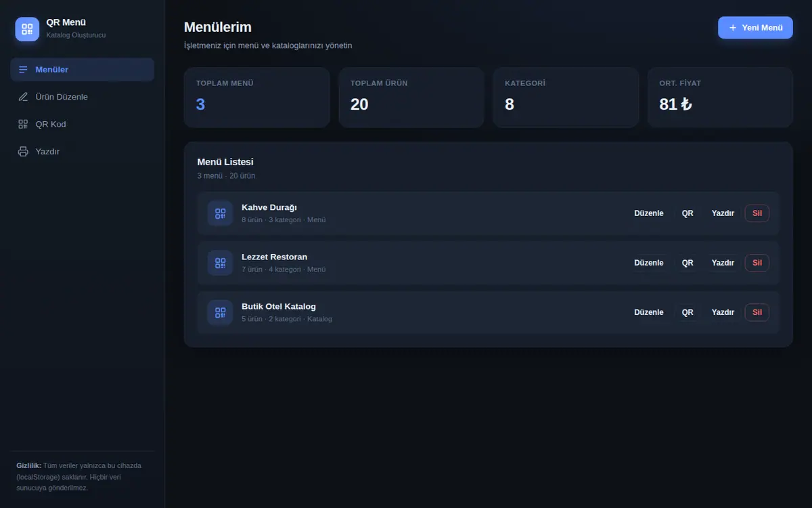This screenshot has width=812, height=508.
Task: Click '7 ürün · 4 kategori · Menü' text
Action: pos(284,270)
